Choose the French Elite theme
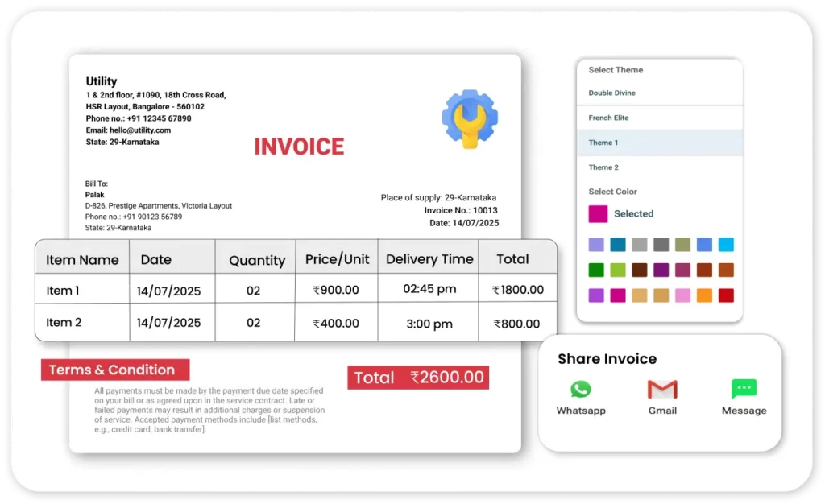 pyautogui.click(x=609, y=118)
